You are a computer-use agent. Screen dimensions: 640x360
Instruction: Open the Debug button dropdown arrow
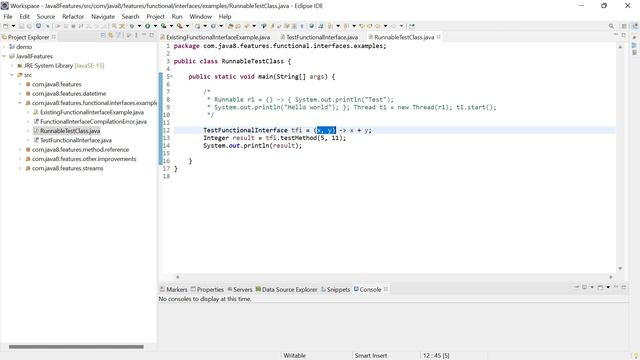tap(139, 26)
